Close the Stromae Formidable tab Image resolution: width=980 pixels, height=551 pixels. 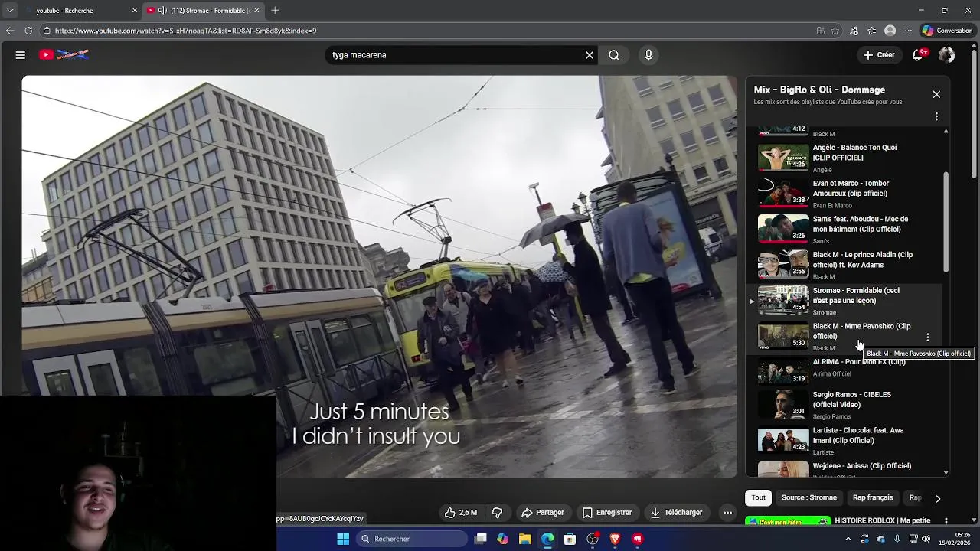256,11
